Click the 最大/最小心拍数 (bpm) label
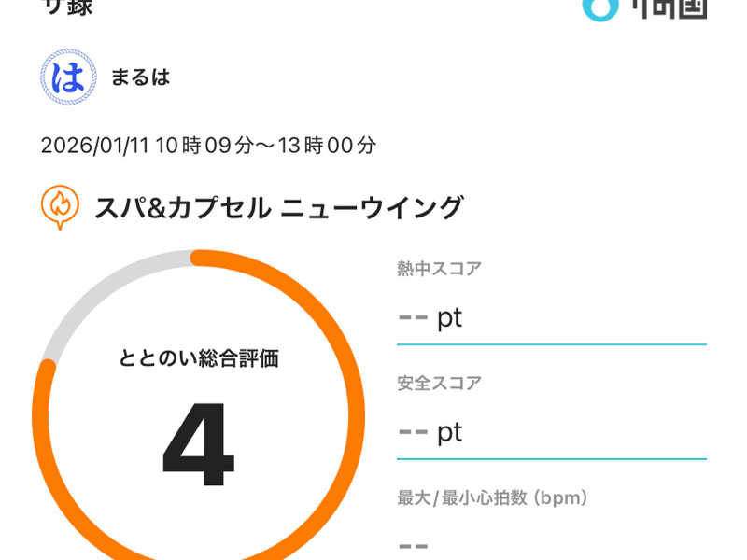Image resolution: width=747 pixels, height=560 pixels. coord(492,497)
